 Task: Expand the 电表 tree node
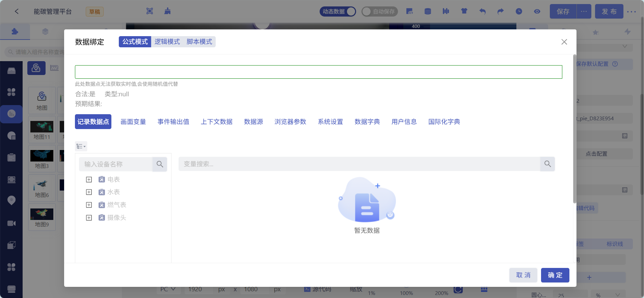[x=89, y=179]
